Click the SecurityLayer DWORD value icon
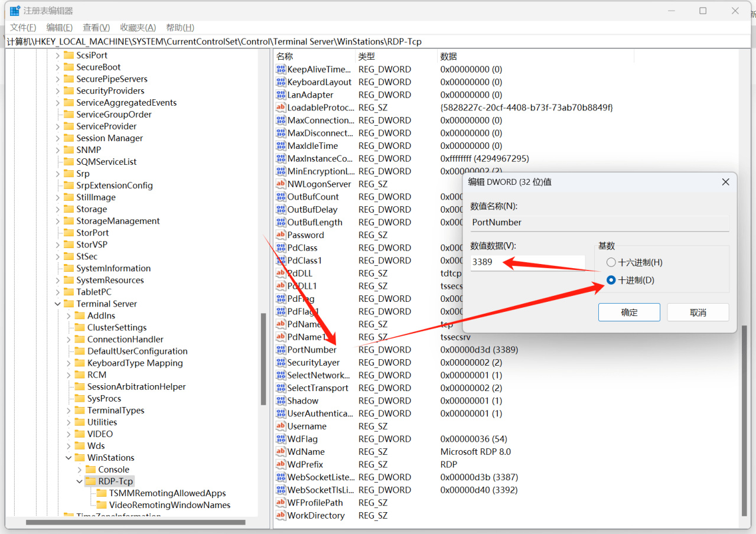Image resolution: width=756 pixels, height=534 pixels. [x=281, y=362]
